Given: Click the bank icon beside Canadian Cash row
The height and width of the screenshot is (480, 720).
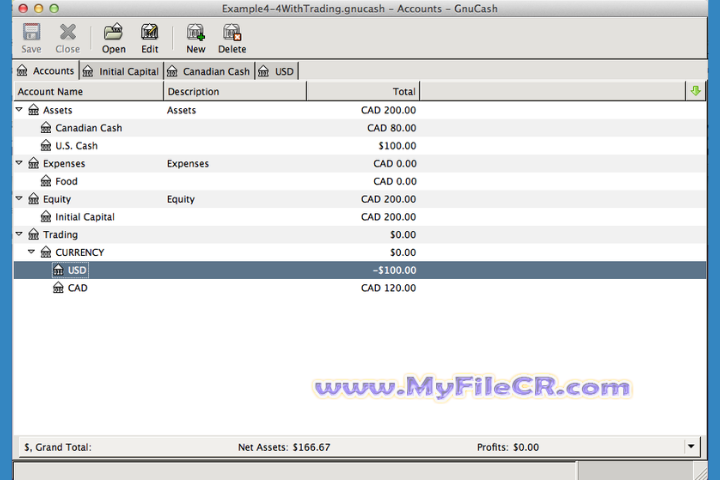Looking at the screenshot, I should click(x=46, y=128).
